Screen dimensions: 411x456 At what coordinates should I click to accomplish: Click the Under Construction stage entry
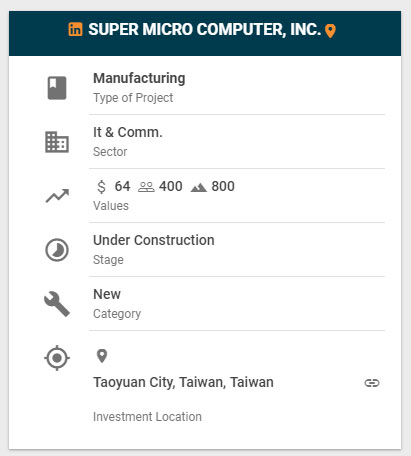tap(154, 240)
